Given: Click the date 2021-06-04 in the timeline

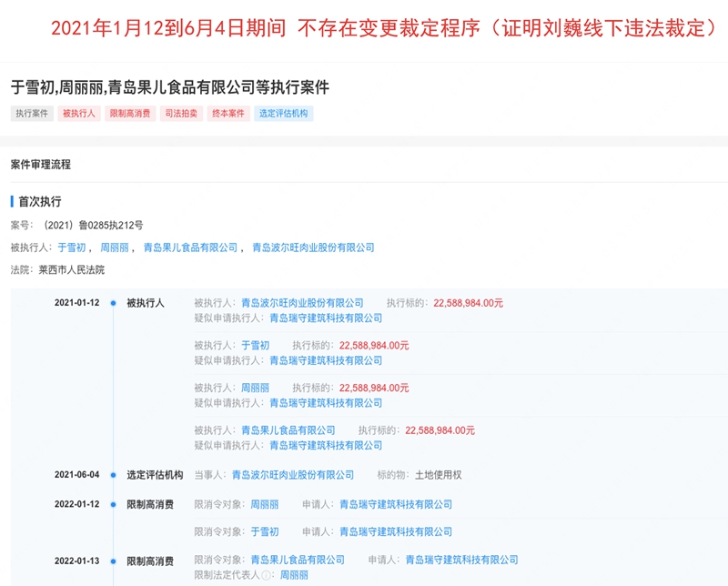Looking at the screenshot, I should [x=77, y=475].
